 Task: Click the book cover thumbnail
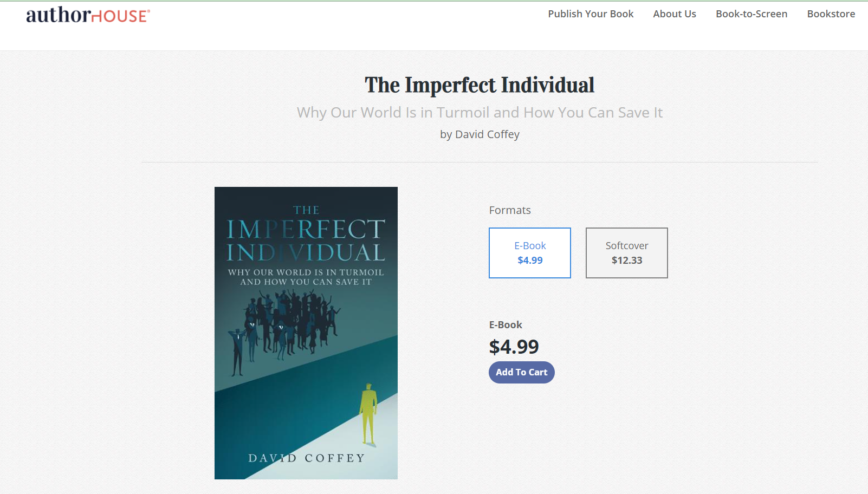306,333
